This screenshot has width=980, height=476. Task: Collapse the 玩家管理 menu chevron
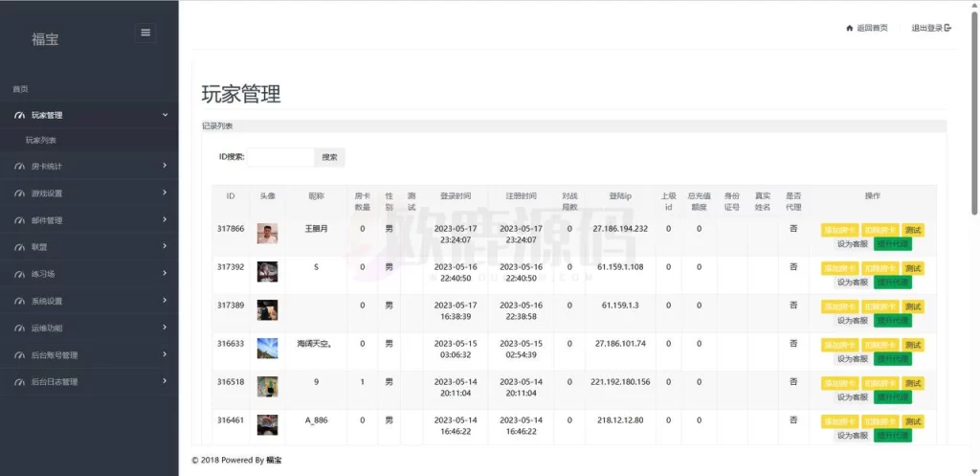click(165, 115)
